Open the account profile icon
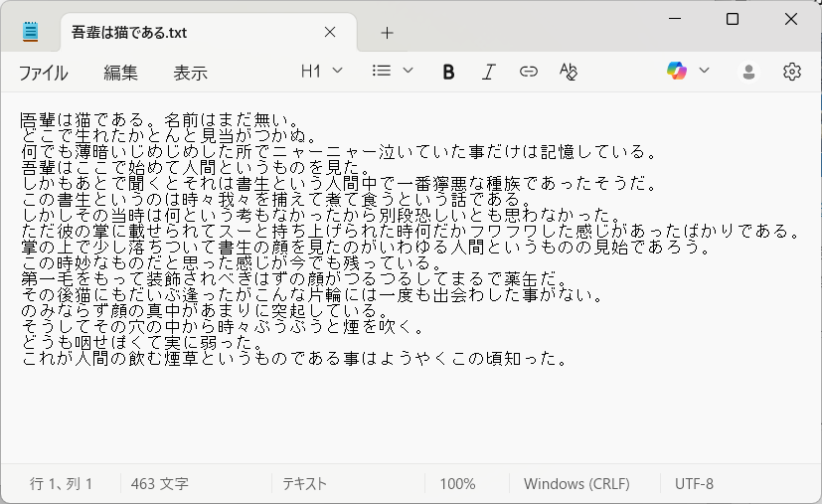This screenshot has height=504, width=822. [748, 72]
